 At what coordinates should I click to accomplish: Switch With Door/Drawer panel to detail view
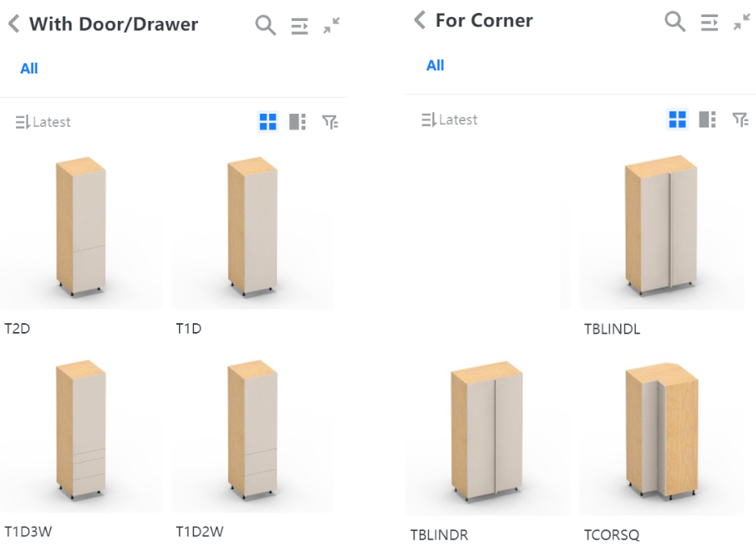[297, 121]
